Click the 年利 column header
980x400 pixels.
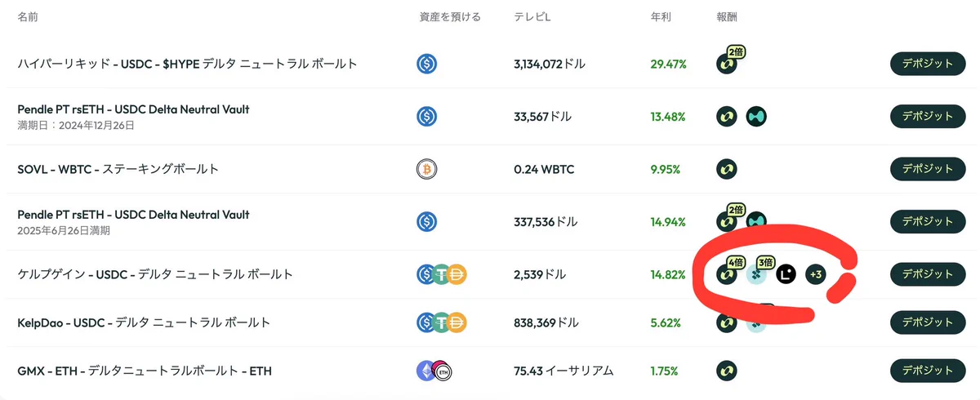[x=661, y=16]
